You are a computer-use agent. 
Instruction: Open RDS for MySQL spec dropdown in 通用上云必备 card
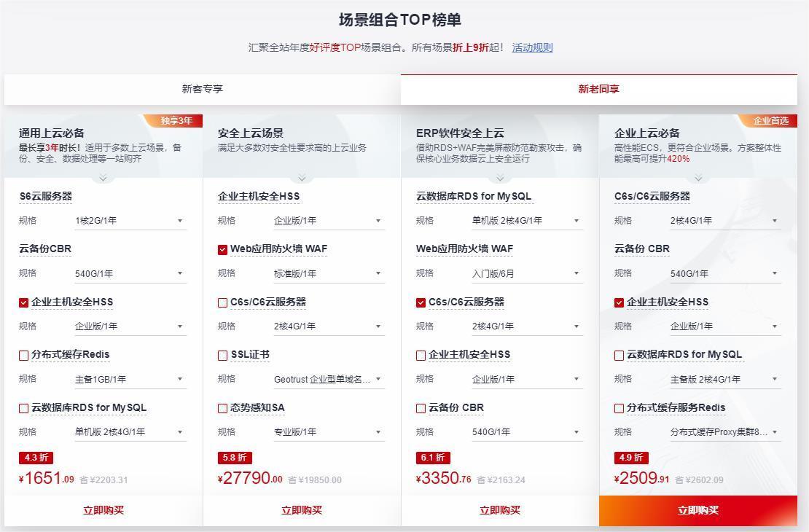(x=130, y=432)
